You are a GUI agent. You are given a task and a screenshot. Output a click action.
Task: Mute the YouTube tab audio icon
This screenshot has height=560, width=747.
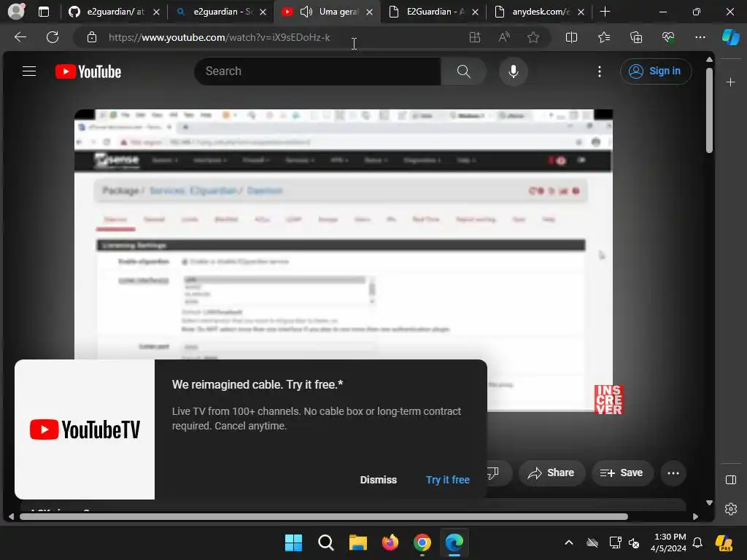[x=306, y=12]
